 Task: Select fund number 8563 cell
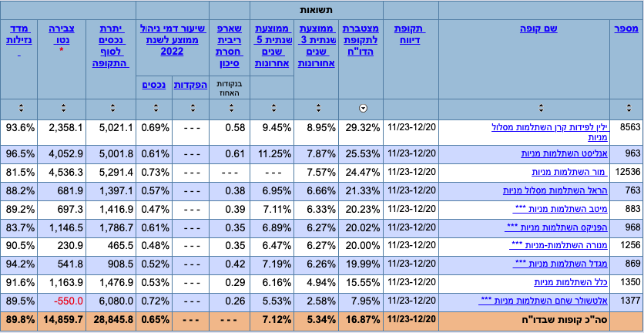(626, 133)
